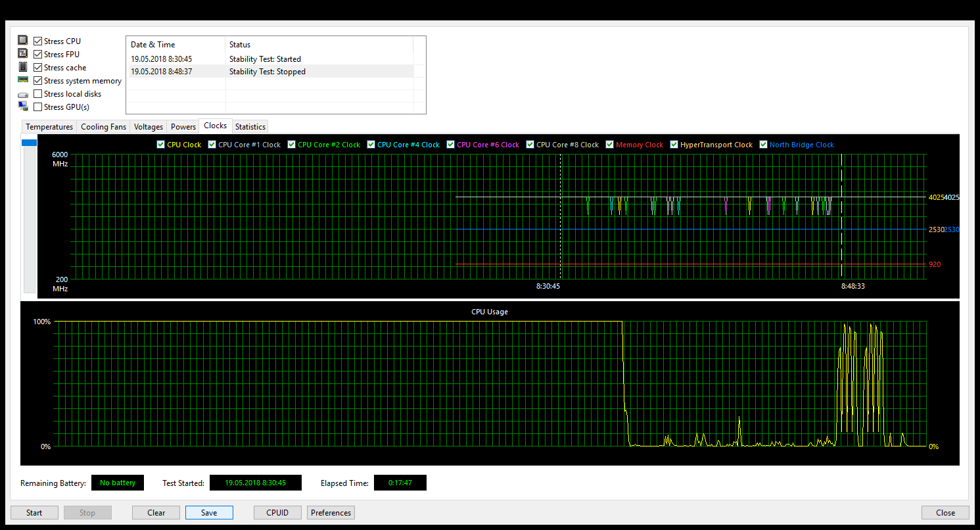Enable the Stress GPU(s) checkbox
Screen dimensions: 980x530
(x=38, y=107)
